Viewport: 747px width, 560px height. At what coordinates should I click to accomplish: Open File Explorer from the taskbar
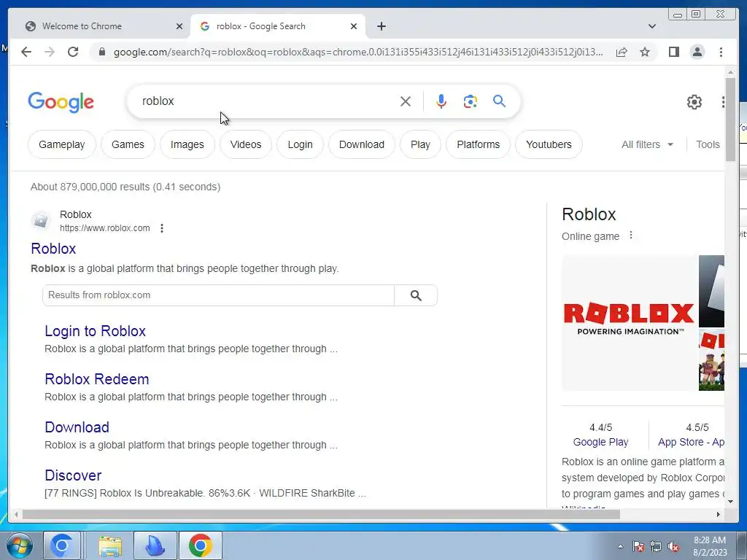pos(110,545)
